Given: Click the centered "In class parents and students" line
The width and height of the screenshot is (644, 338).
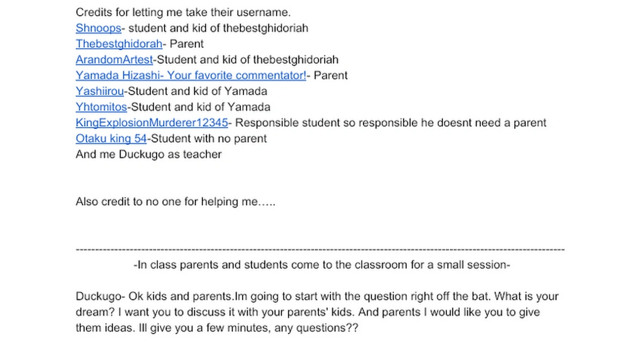Looking at the screenshot, I should coord(321,265).
